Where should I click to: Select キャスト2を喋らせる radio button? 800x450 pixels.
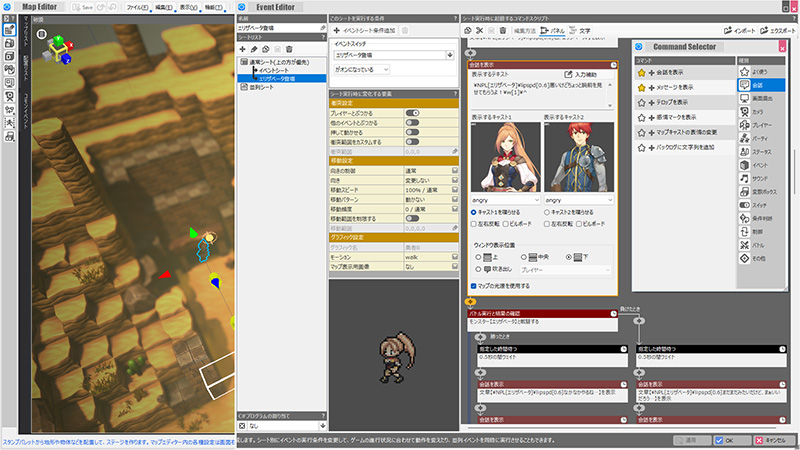[546, 212]
